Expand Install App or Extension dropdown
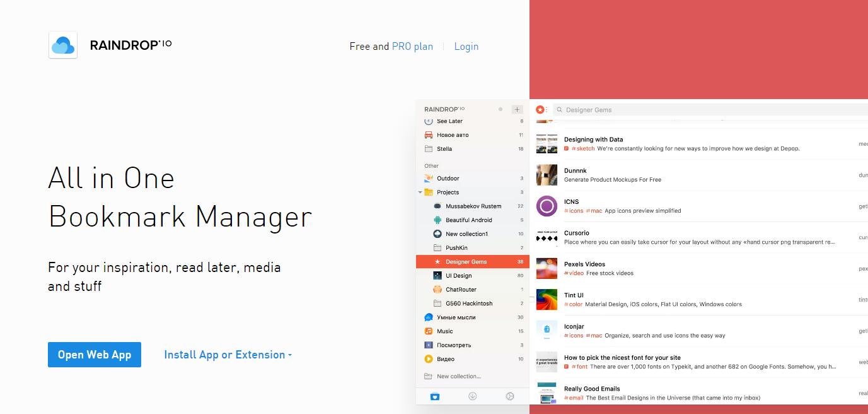The width and height of the screenshot is (868, 414). tap(228, 355)
